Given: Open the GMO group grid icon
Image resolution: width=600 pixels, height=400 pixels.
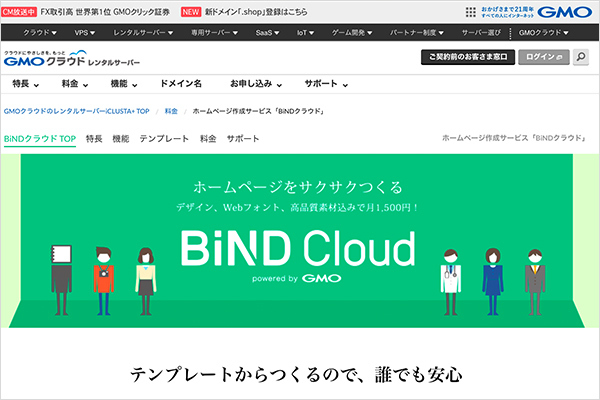Looking at the screenshot, I should tap(471, 12).
